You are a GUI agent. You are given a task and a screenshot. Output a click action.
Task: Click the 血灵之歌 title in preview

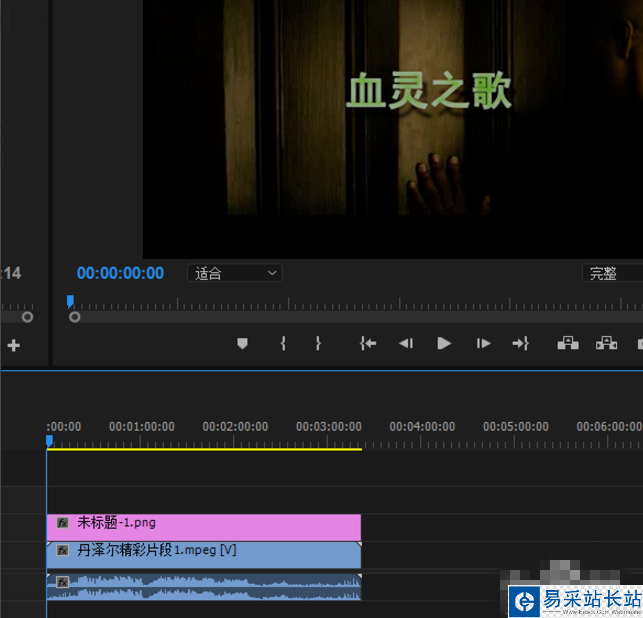coord(429,91)
